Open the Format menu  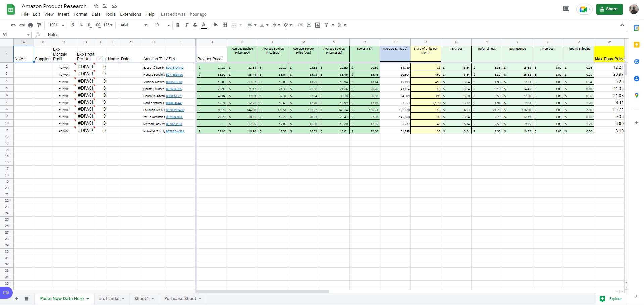pyautogui.click(x=80, y=14)
